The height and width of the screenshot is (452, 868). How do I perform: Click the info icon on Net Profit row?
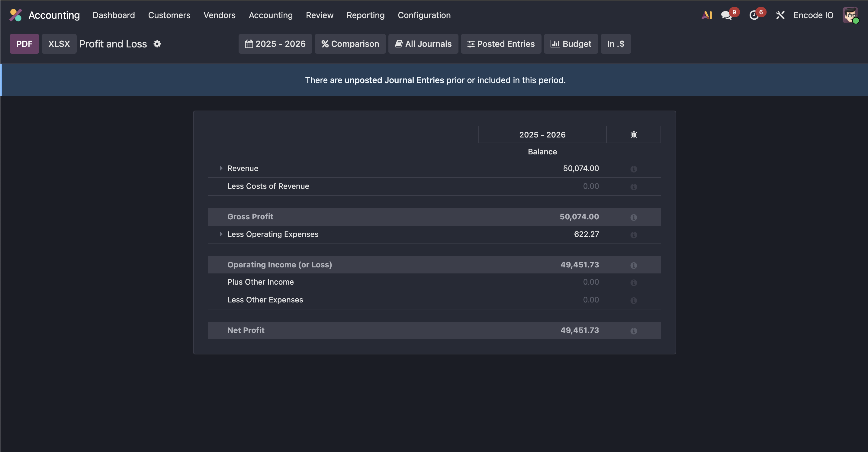click(633, 331)
